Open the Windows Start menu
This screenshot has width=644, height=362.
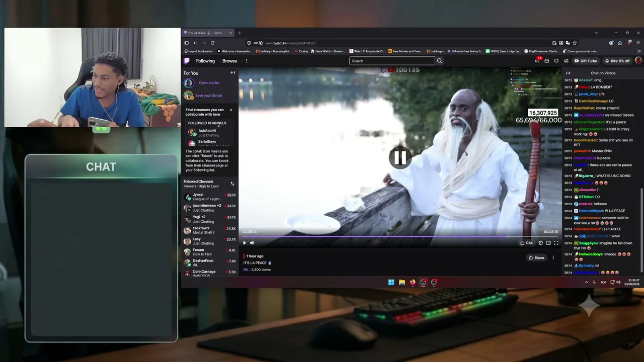tap(391, 282)
